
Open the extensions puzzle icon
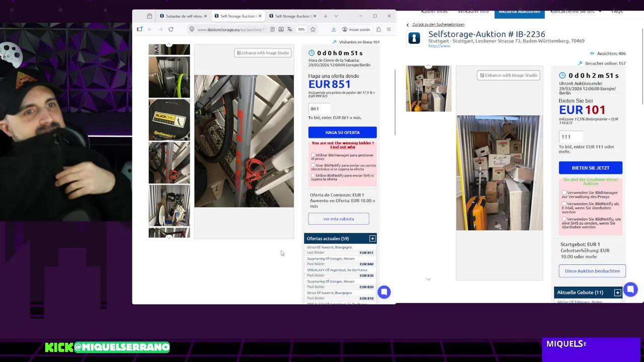click(x=378, y=30)
